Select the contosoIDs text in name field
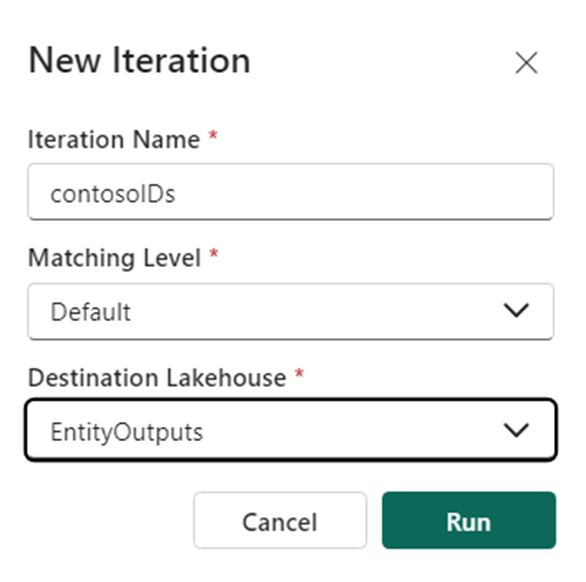586x582 pixels. pos(113,194)
